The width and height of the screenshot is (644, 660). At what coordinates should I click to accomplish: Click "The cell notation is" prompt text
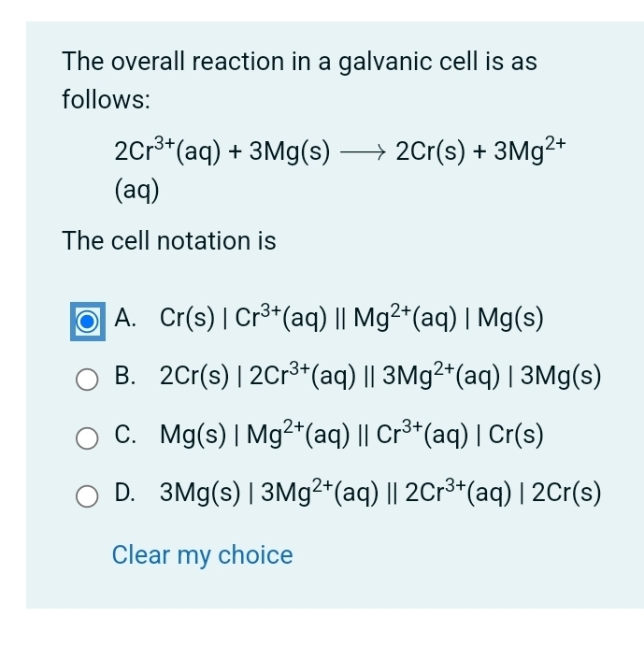169,241
